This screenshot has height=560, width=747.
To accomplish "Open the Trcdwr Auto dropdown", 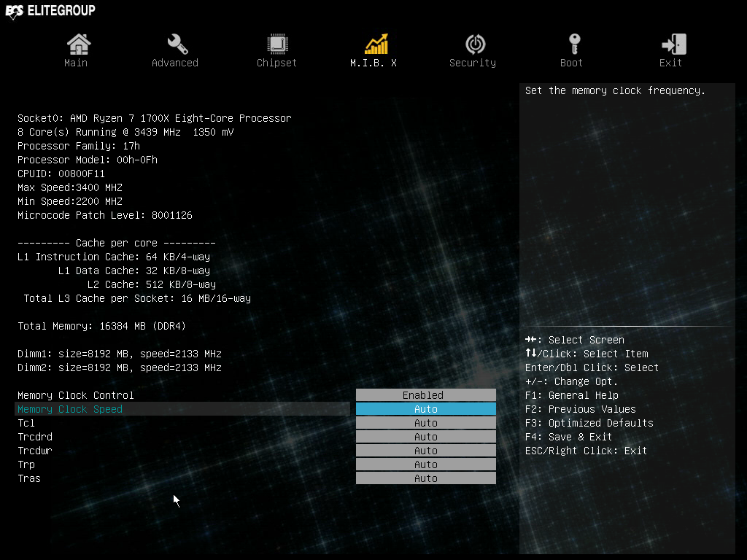I will pos(426,451).
